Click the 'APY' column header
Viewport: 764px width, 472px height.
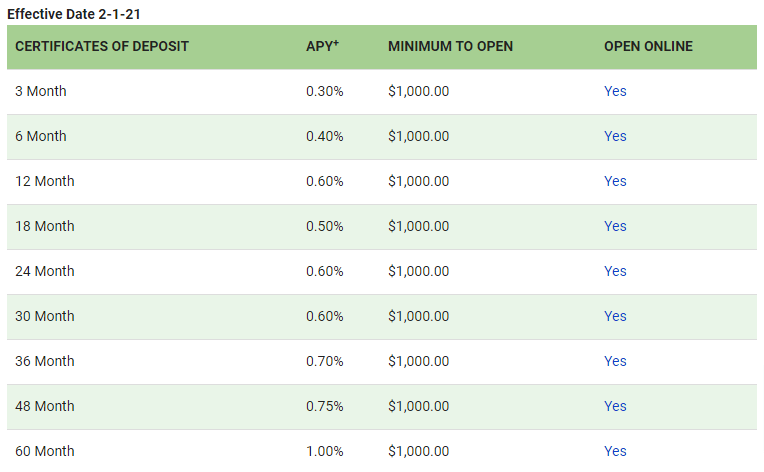click(322, 46)
